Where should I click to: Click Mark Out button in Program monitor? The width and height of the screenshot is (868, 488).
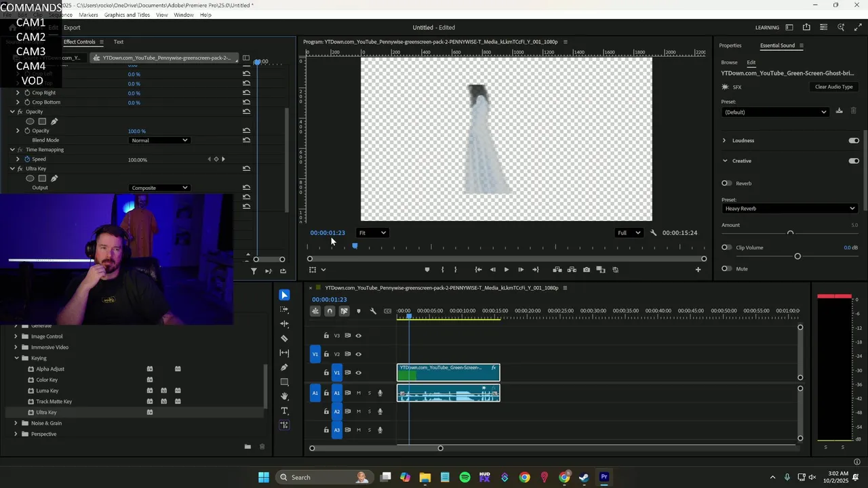(x=455, y=270)
